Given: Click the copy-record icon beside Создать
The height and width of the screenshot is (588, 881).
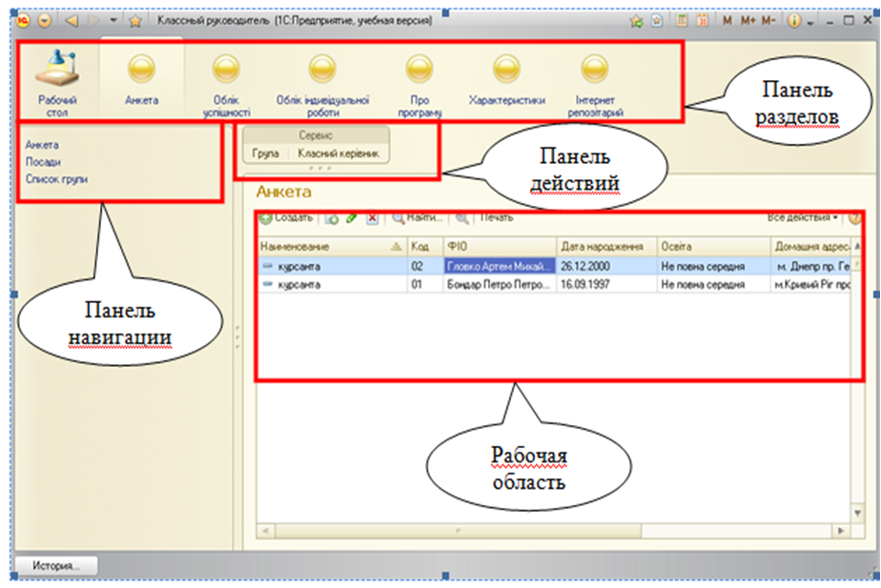Looking at the screenshot, I should (332, 218).
